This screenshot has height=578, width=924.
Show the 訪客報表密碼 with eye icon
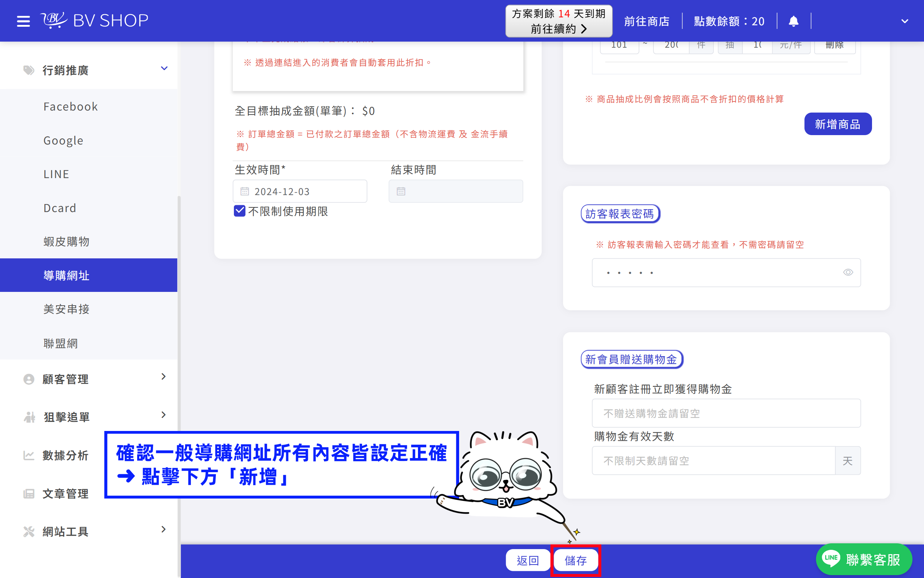847,272
